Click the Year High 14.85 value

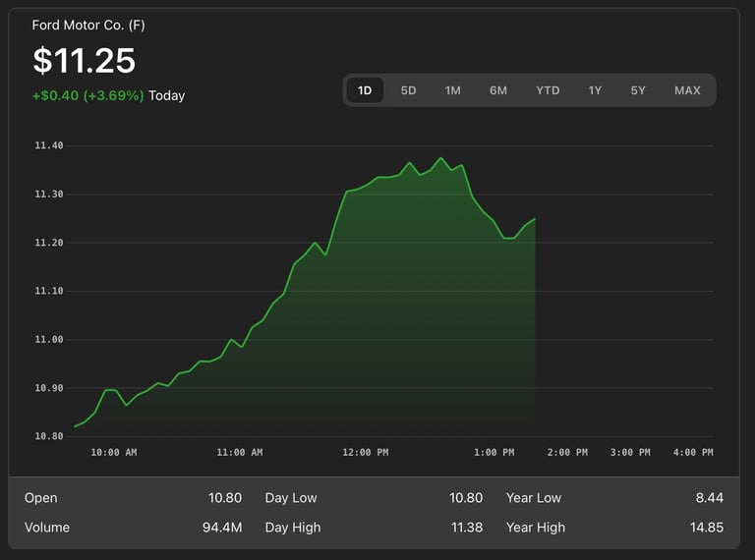click(706, 528)
